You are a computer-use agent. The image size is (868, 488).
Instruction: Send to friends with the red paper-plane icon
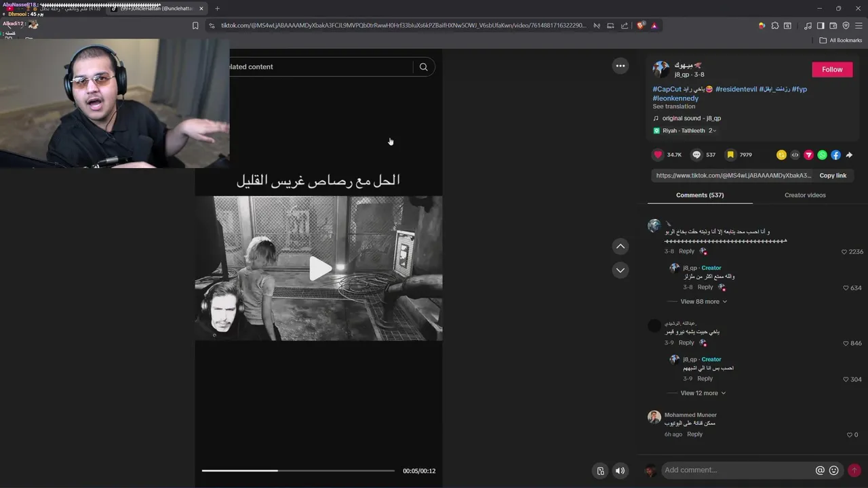tap(808, 155)
